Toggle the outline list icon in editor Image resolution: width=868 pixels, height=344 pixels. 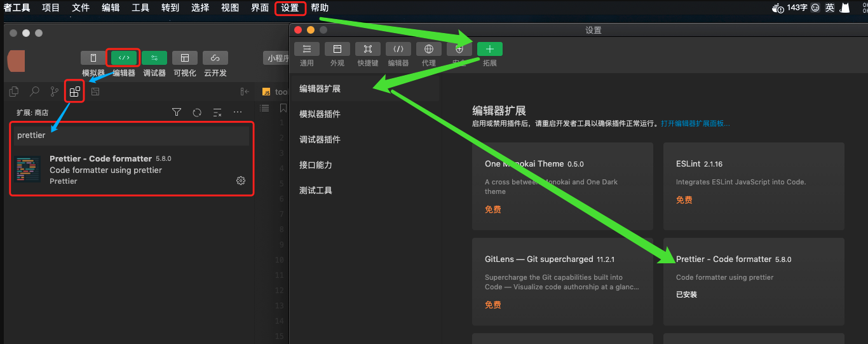coord(264,107)
